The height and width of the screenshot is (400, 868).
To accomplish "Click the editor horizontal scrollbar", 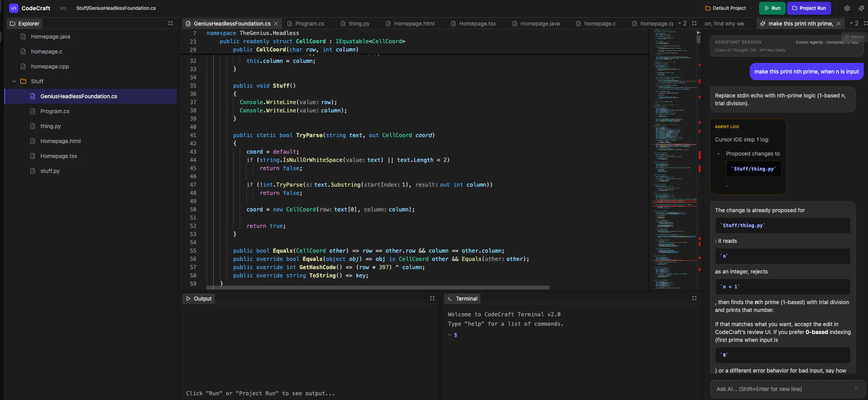I will point(378,288).
